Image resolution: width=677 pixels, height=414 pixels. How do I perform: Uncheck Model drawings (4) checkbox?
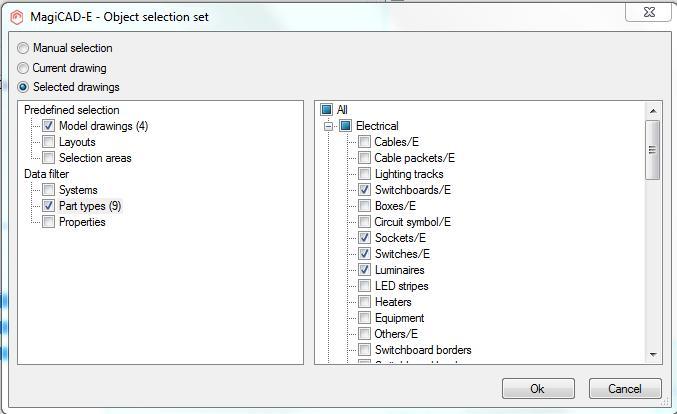click(x=48, y=126)
